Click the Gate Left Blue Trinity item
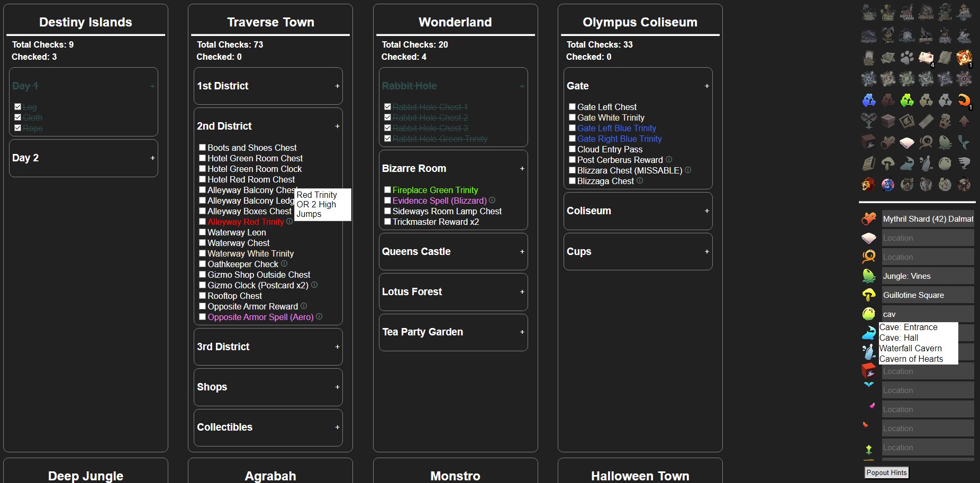980x483 pixels. (x=616, y=128)
